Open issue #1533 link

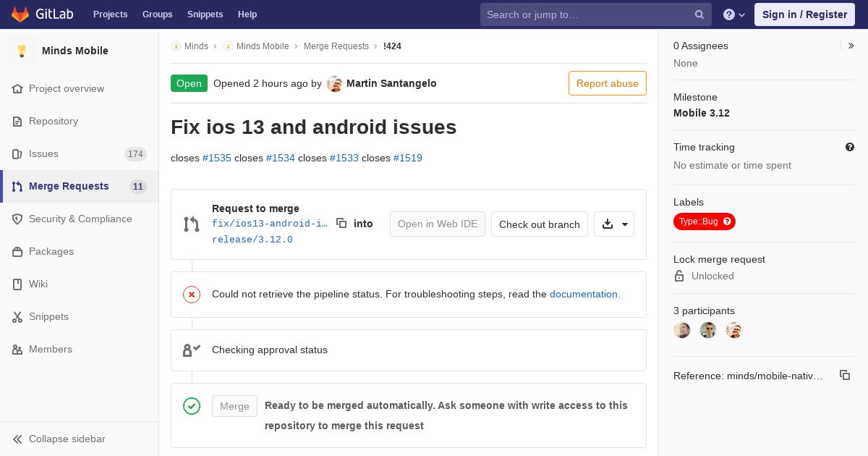[x=344, y=158]
